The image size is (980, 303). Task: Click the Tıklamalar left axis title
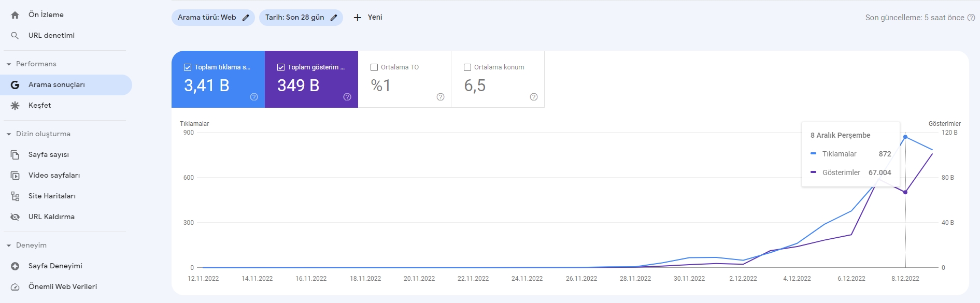(194, 124)
